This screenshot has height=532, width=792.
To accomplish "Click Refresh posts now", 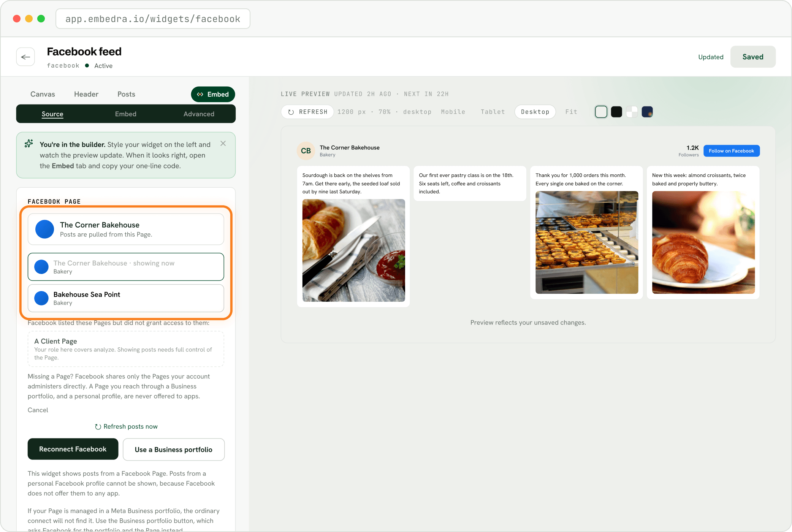I will click(126, 426).
